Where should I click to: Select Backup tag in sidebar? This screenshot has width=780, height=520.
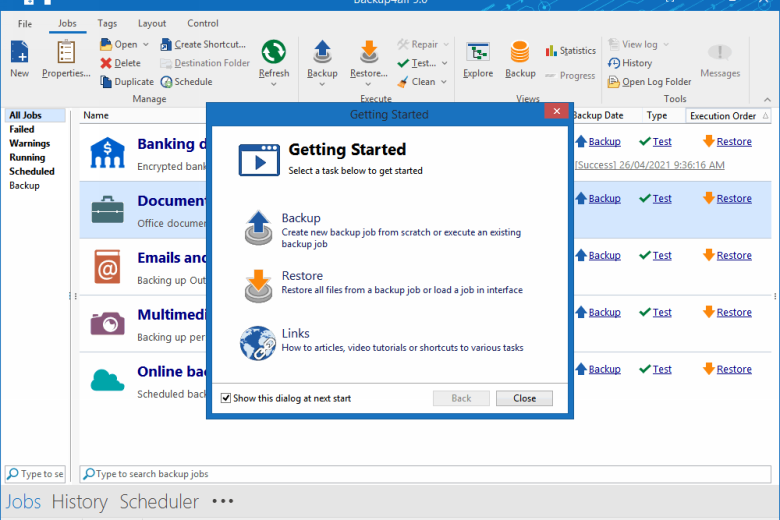[x=24, y=186]
